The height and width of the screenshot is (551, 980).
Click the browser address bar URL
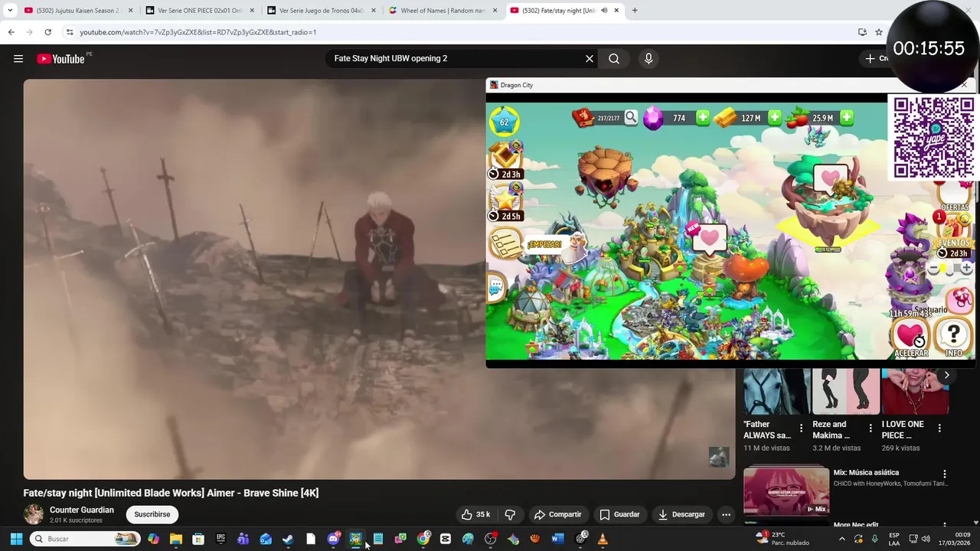click(x=198, y=32)
